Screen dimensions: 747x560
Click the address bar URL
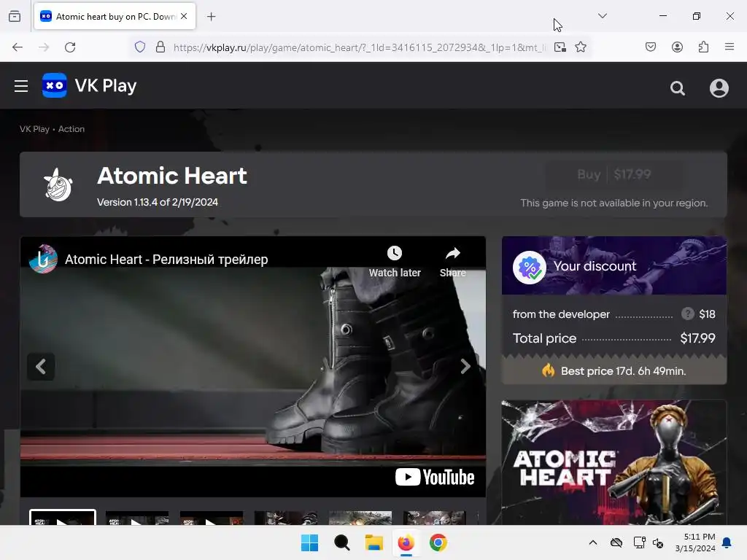click(x=360, y=47)
